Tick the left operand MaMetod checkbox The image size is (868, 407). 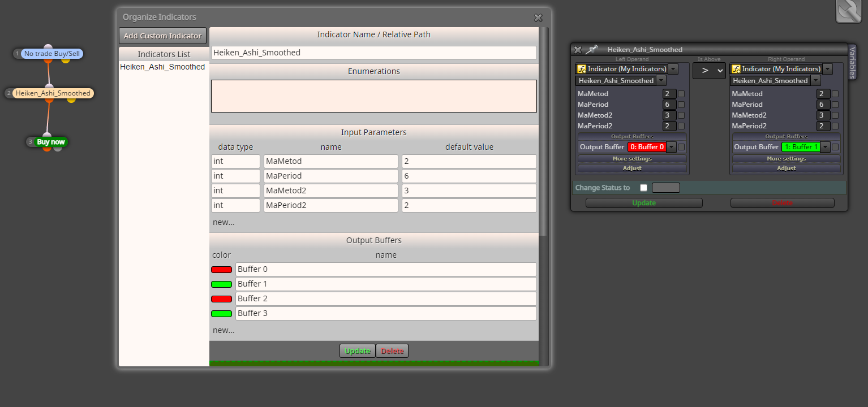681,94
